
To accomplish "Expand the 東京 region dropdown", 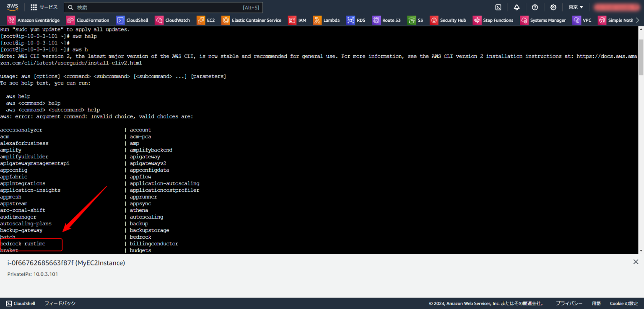I will [576, 7].
